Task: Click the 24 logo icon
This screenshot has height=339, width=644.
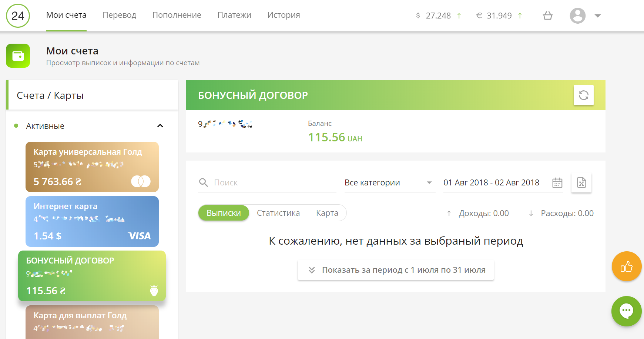Action: point(18,16)
